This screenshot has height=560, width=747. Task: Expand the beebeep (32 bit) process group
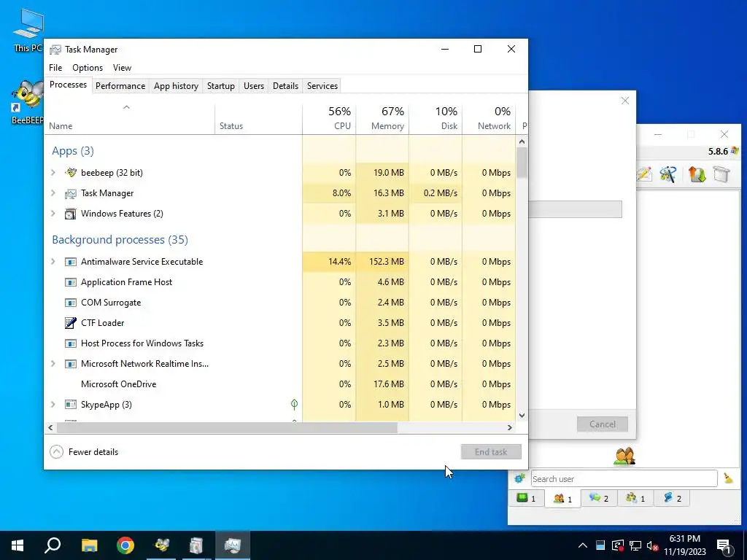coord(53,172)
